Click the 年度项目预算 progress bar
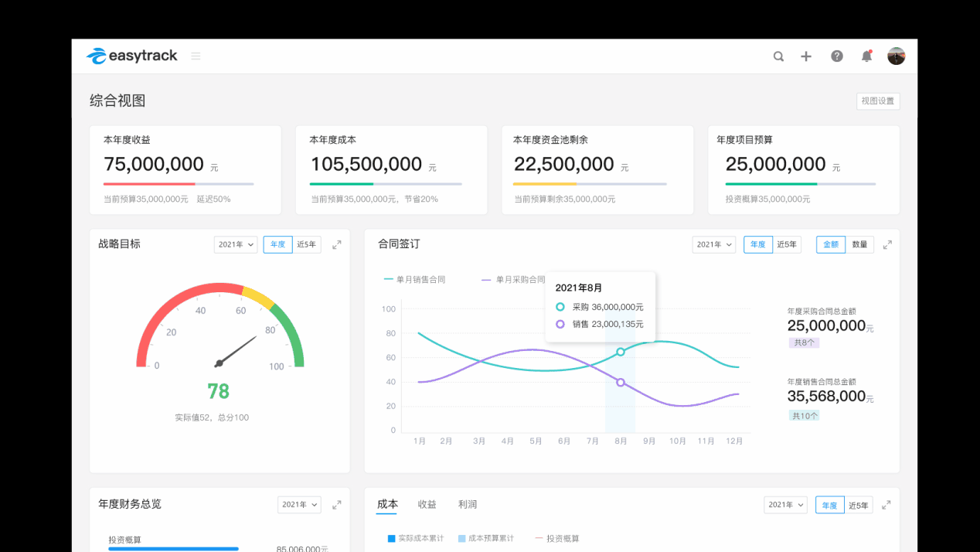 pyautogui.click(x=801, y=184)
